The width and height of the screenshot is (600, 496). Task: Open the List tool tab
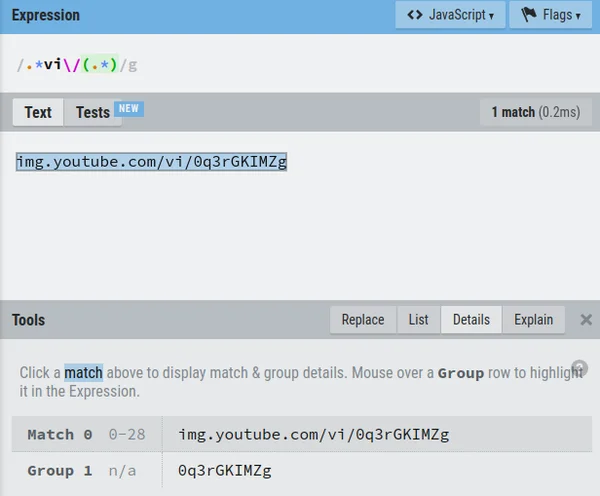coord(418,320)
